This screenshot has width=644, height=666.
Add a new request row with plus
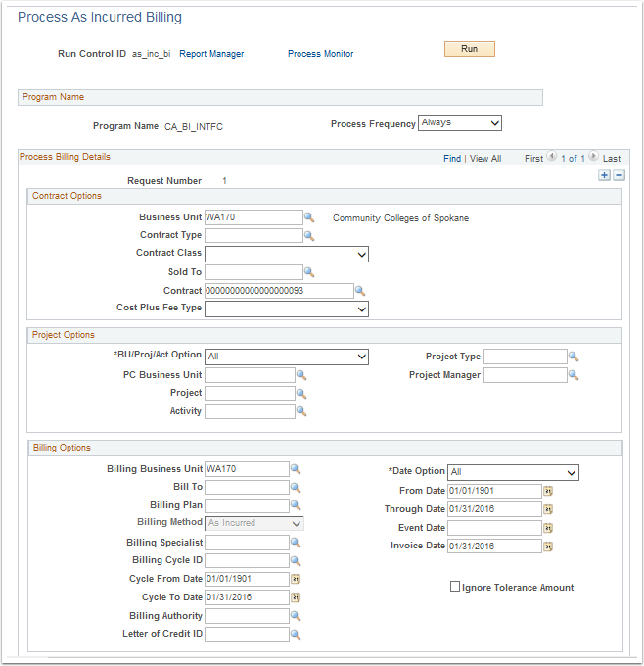tap(605, 175)
